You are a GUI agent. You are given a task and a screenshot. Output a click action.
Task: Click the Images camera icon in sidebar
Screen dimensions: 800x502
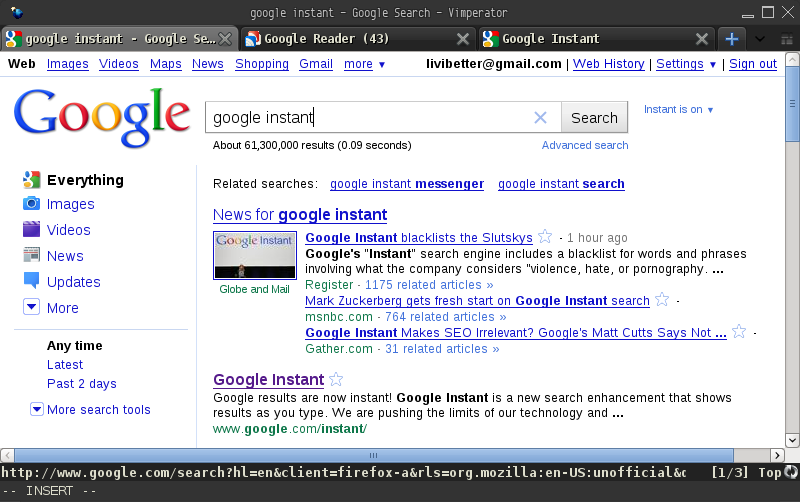pyautogui.click(x=32, y=204)
